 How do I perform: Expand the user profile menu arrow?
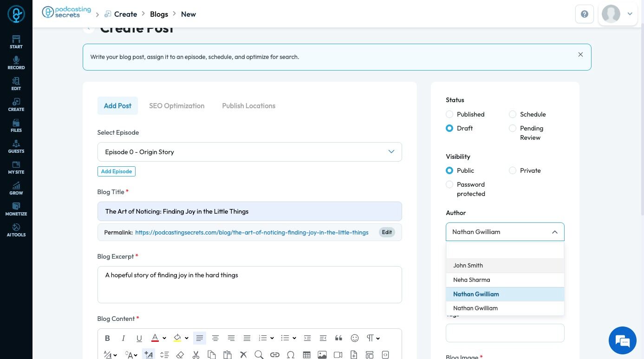[x=630, y=14]
